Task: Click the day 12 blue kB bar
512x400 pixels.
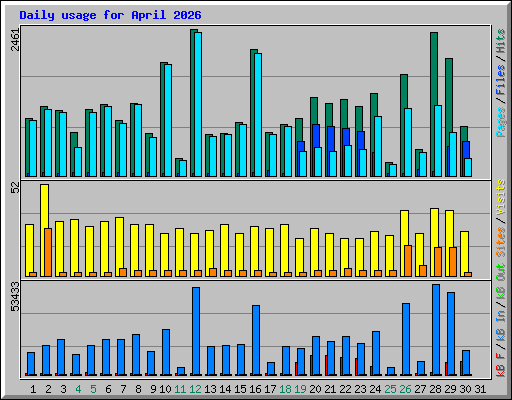Action: pos(196,331)
